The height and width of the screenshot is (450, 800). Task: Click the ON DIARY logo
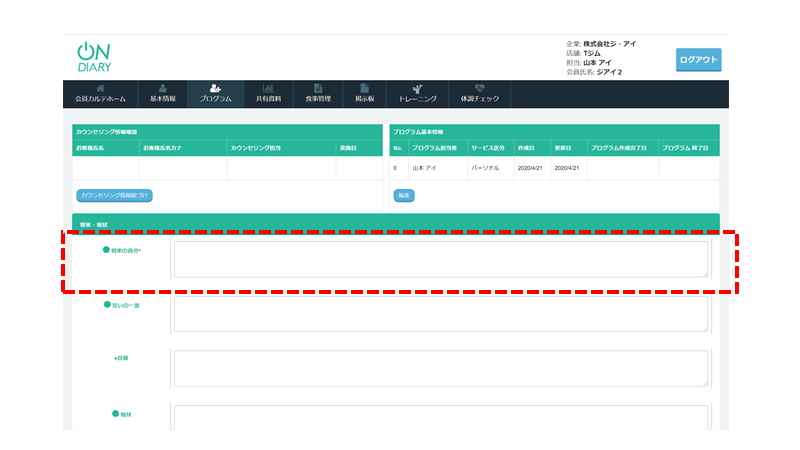click(94, 58)
